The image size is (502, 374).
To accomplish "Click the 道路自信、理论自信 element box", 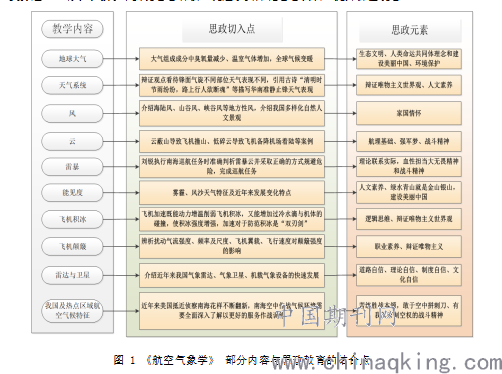I will (x=409, y=275).
